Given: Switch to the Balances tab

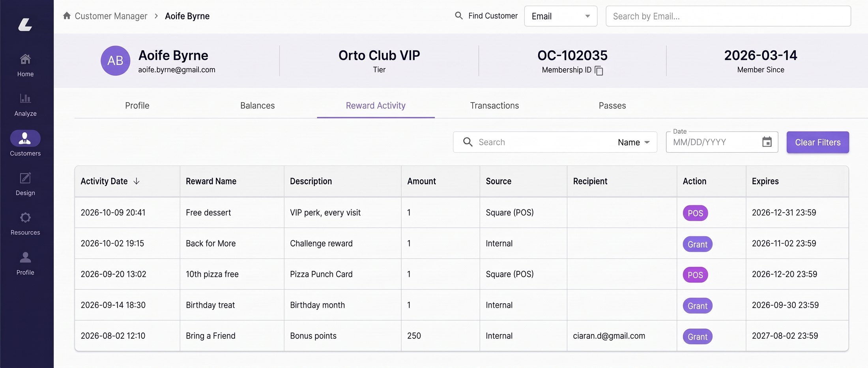Looking at the screenshot, I should coord(257,106).
